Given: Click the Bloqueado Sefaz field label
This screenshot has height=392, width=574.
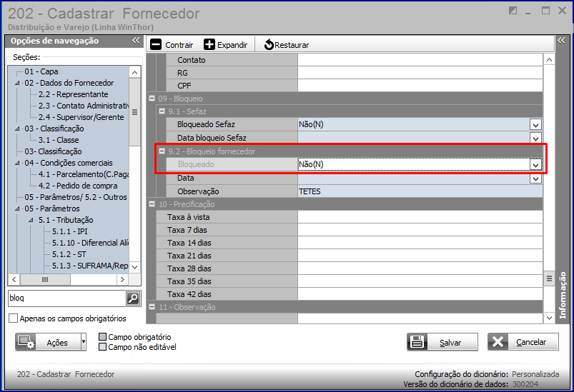Looking at the screenshot, I should [206, 124].
